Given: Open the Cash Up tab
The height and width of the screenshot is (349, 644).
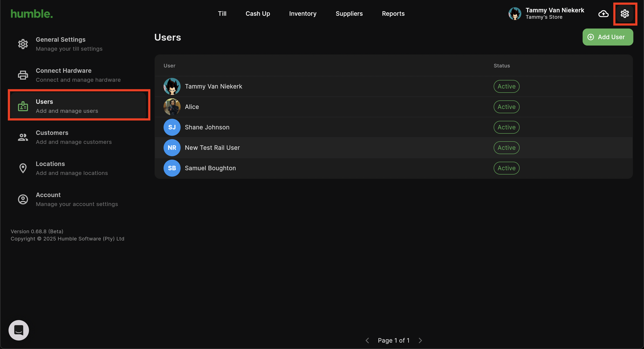Looking at the screenshot, I should coord(258,14).
